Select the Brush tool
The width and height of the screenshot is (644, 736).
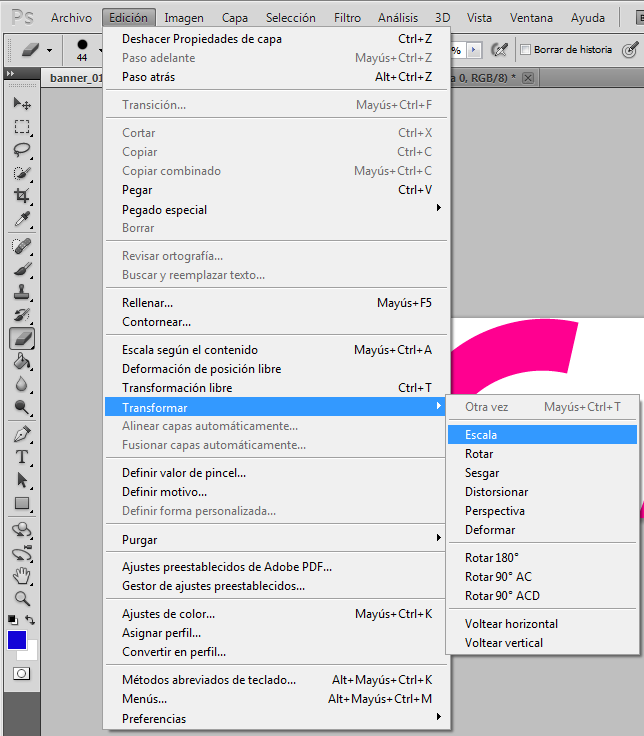tap(22, 269)
